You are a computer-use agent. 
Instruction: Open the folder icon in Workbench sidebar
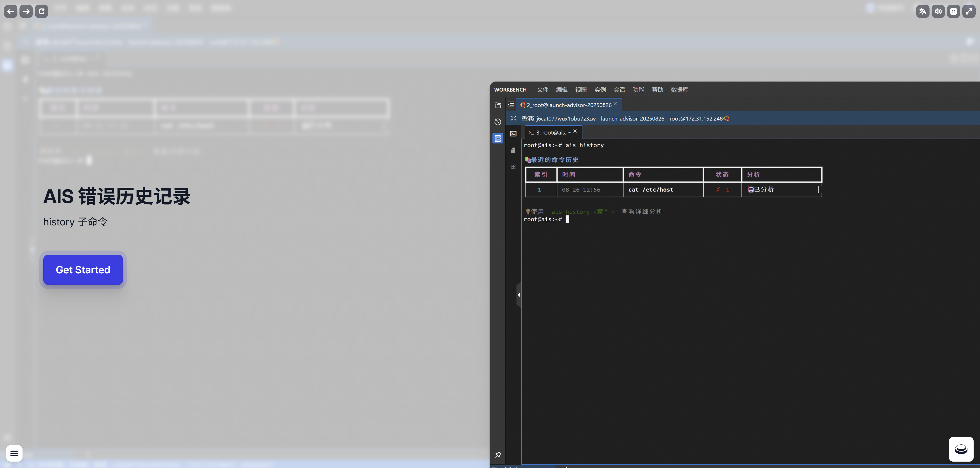pyautogui.click(x=498, y=105)
